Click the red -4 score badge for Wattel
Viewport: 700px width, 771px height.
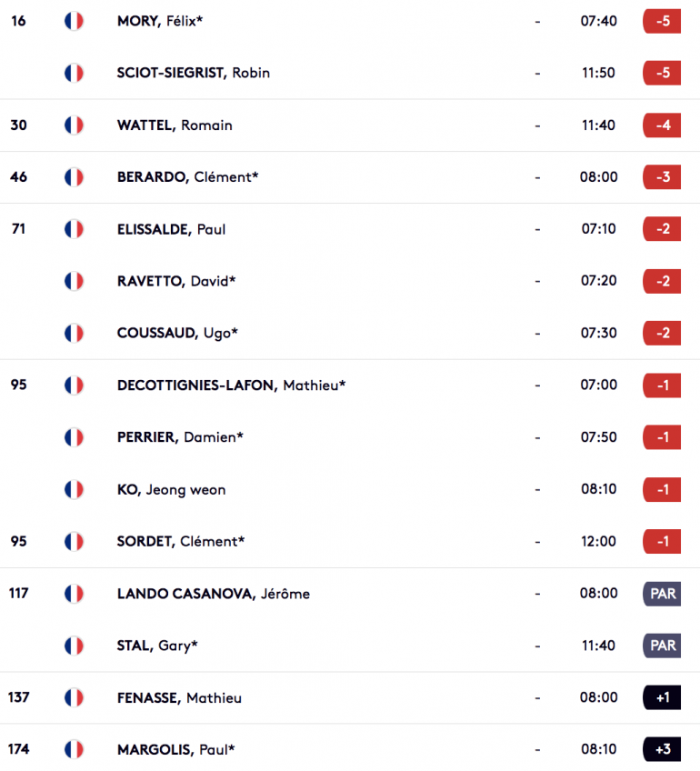click(x=662, y=125)
